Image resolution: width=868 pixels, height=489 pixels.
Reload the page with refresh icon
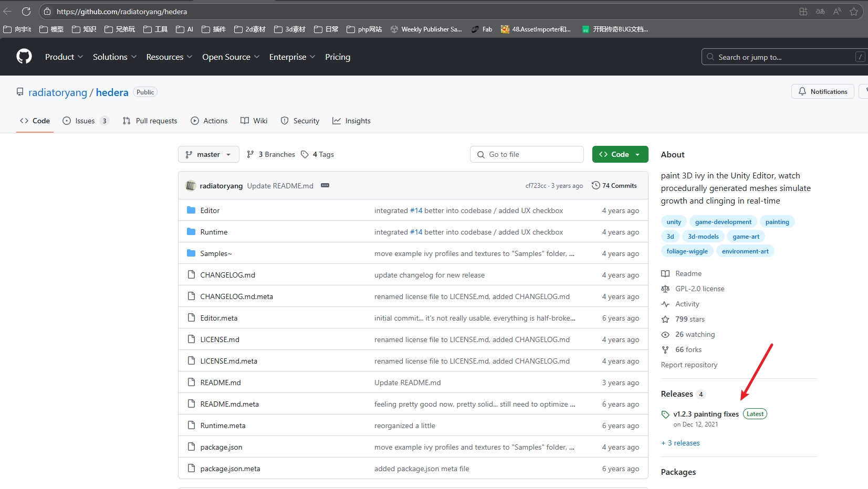point(26,11)
